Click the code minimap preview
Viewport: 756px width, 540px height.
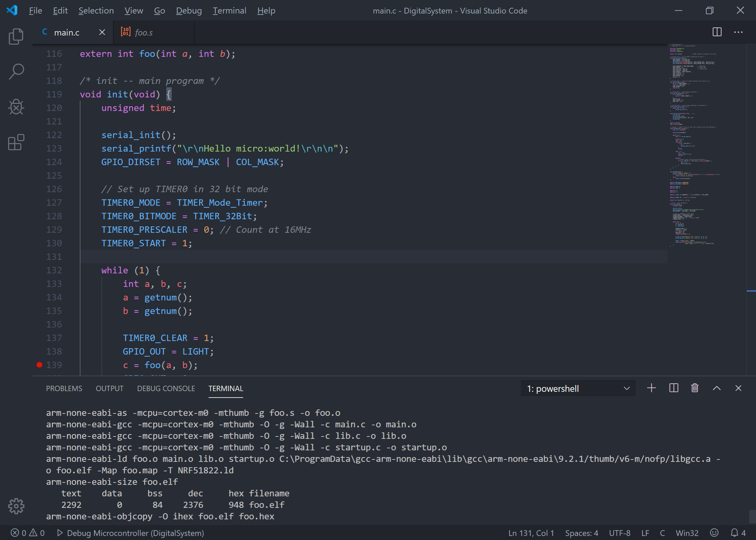pyautogui.click(x=707, y=145)
